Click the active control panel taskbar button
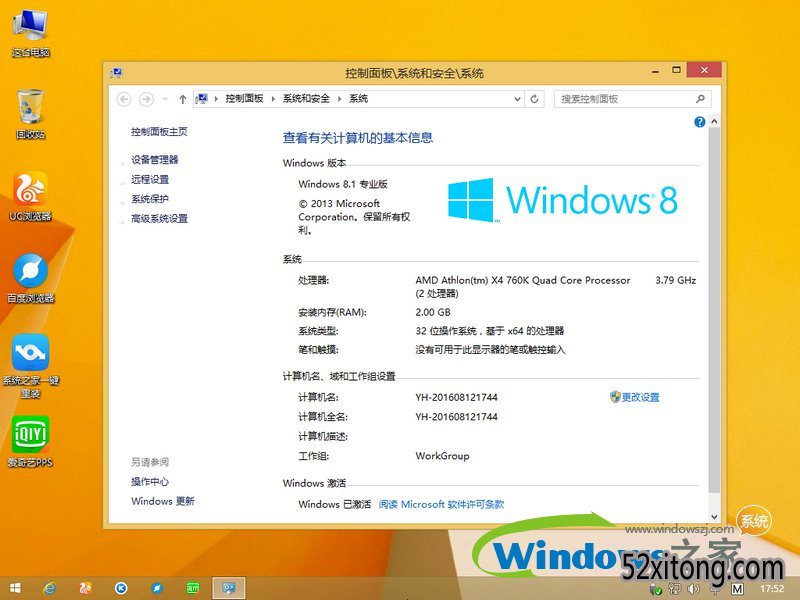This screenshot has width=800, height=600. pos(229,588)
